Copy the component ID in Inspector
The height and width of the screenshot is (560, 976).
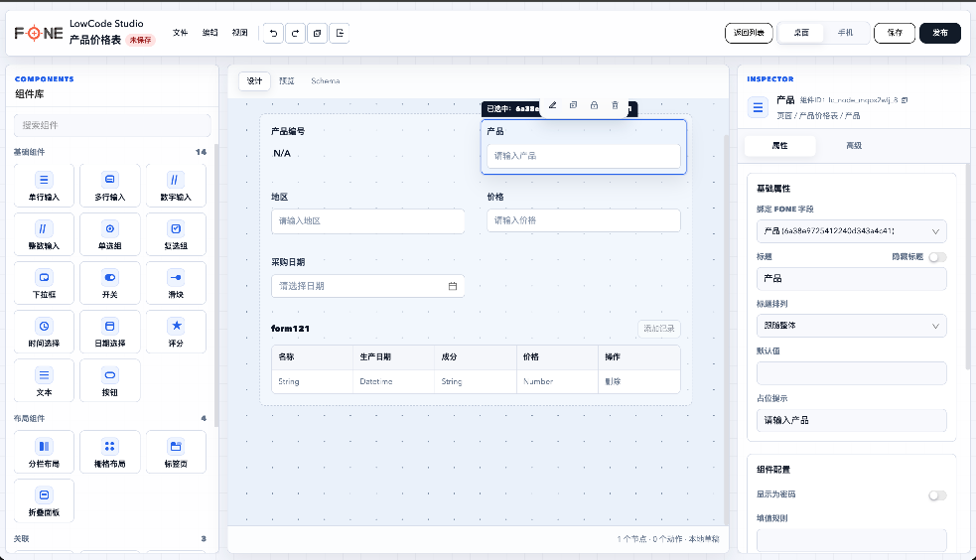coord(905,100)
